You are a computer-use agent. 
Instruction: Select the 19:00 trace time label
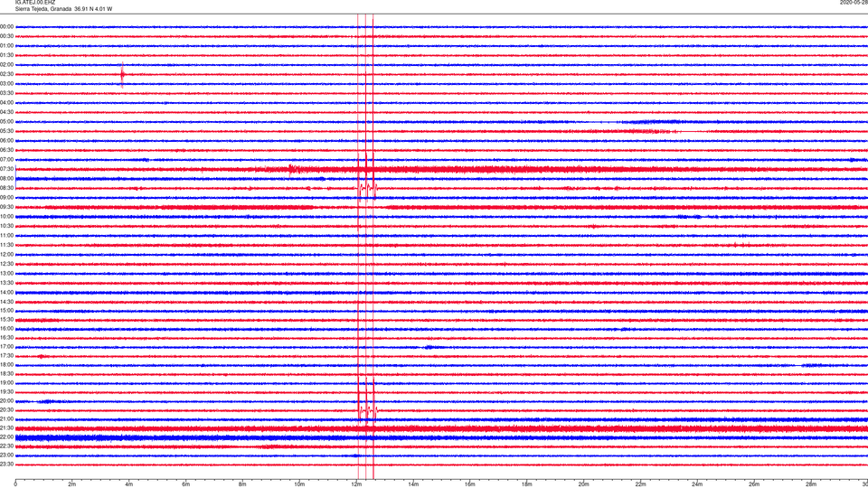[6, 383]
